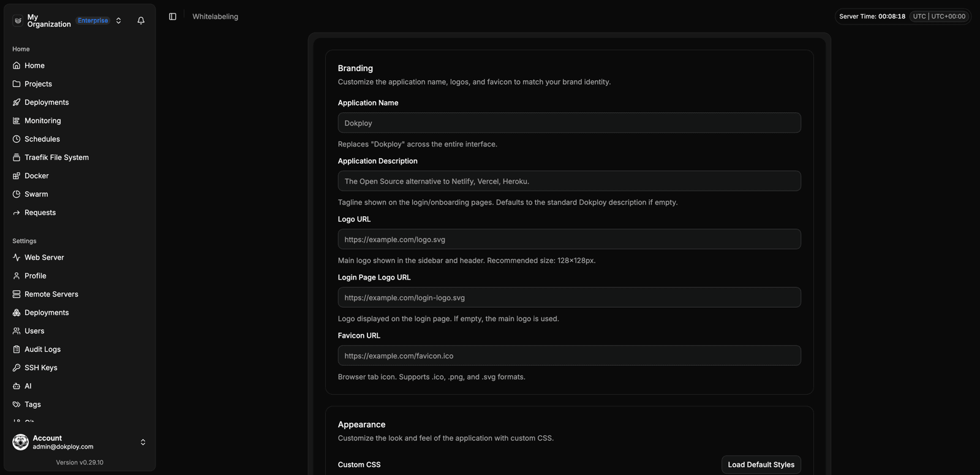Open Traefik File System item
980x475 pixels.
pyautogui.click(x=80, y=158)
